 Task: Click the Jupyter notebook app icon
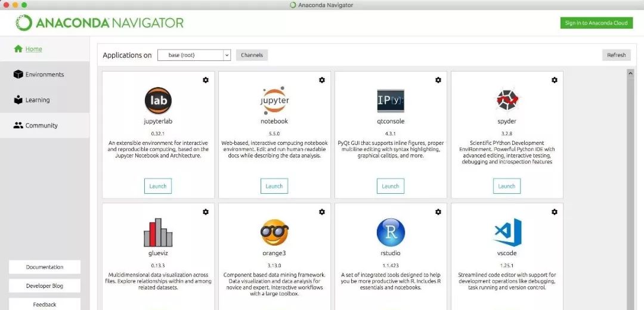click(x=274, y=100)
